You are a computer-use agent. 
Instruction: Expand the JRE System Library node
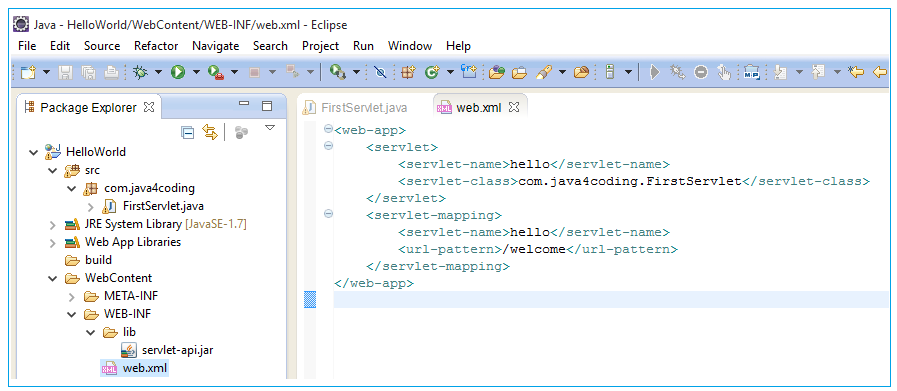[x=53, y=224]
